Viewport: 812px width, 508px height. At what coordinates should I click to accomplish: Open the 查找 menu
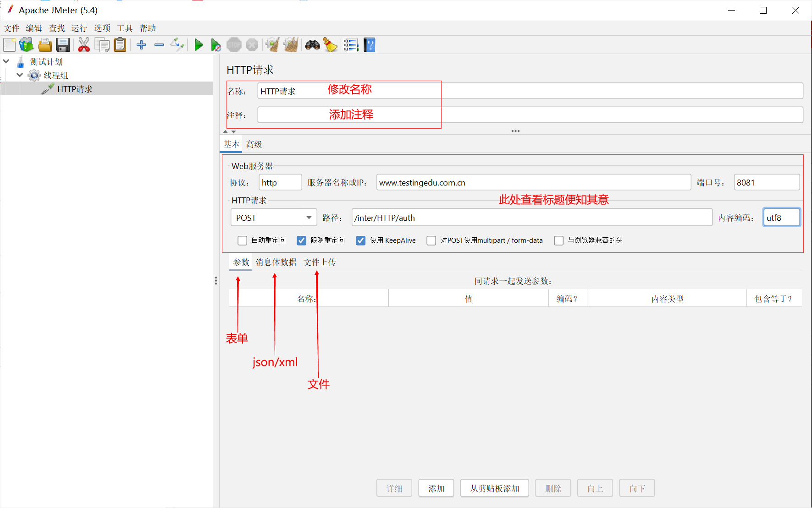coord(57,28)
